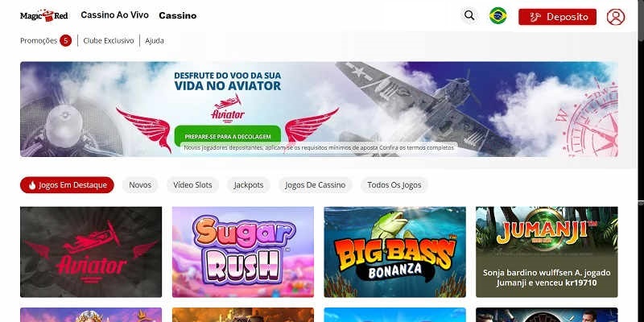Go to Clube Exclusivo
The height and width of the screenshot is (322, 644).
tap(109, 41)
